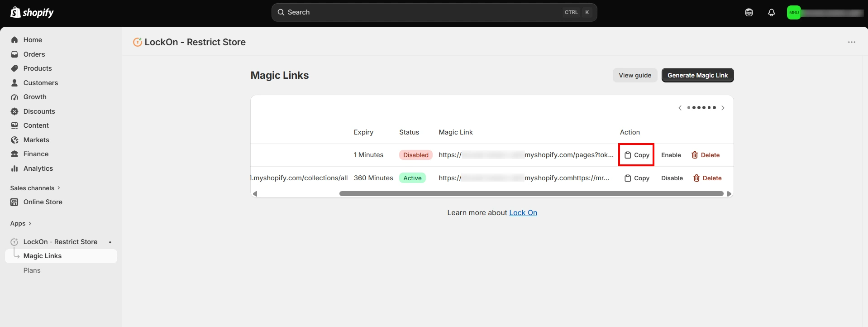
Task: Click the Finance bank icon
Action: coord(14,154)
